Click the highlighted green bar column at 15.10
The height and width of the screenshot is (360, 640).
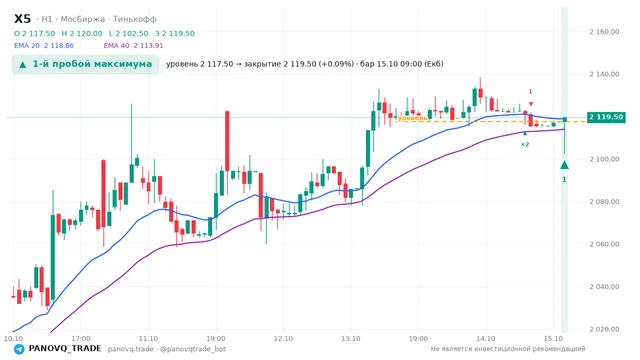click(x=564, y=169)
